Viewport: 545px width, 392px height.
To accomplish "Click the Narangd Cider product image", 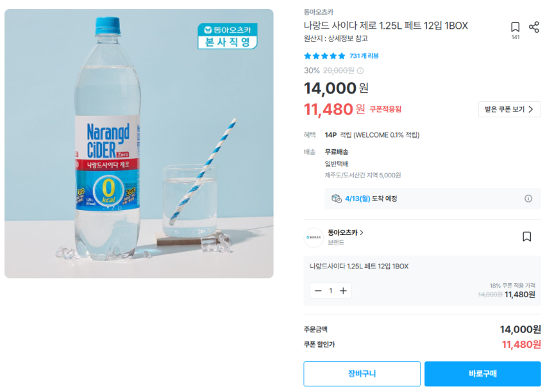I will pyautogui.click(x=139, y=143).
